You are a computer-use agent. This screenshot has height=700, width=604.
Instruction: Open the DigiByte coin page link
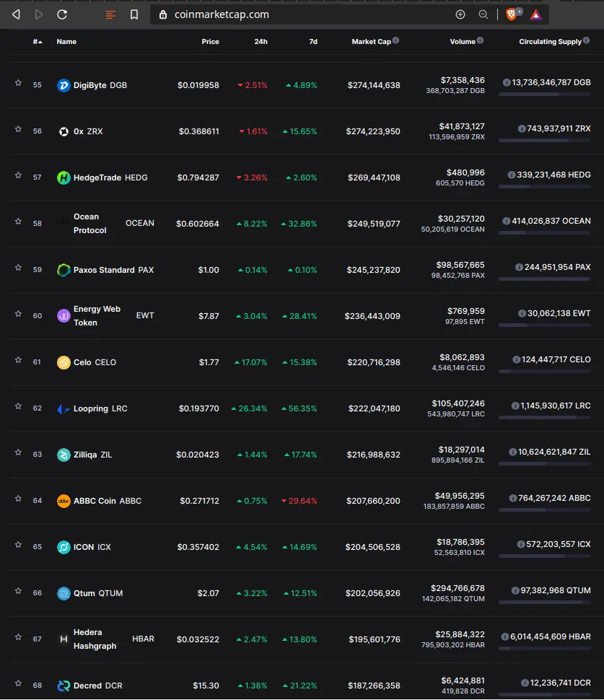100,85
